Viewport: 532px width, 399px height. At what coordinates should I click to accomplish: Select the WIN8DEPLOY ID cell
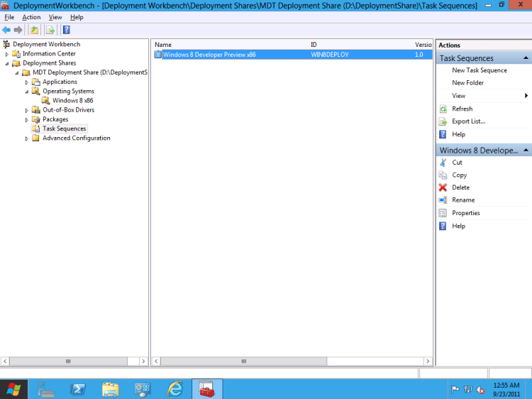point(330,55)
